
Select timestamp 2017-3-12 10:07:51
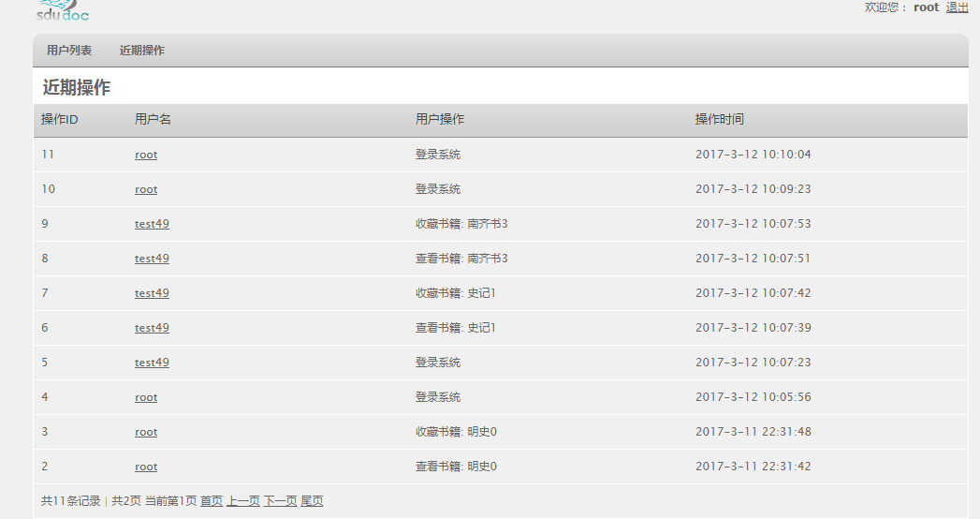coord(753,259)
